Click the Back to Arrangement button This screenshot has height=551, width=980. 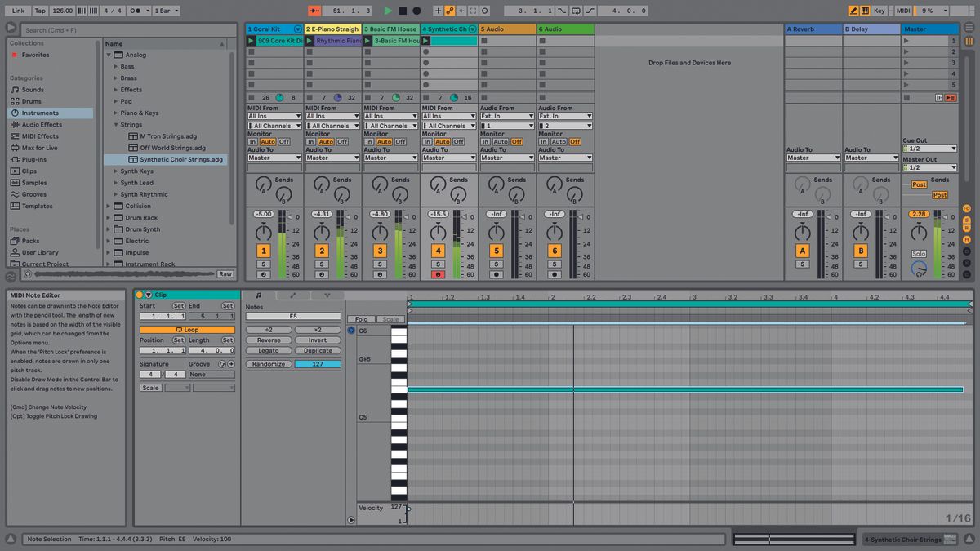tap(950, 97)
